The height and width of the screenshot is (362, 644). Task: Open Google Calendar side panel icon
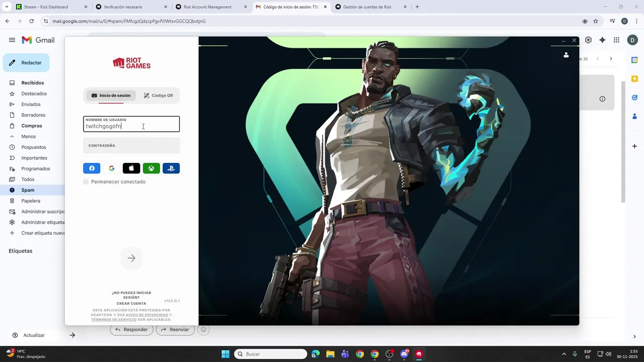(x=634, y=60)
